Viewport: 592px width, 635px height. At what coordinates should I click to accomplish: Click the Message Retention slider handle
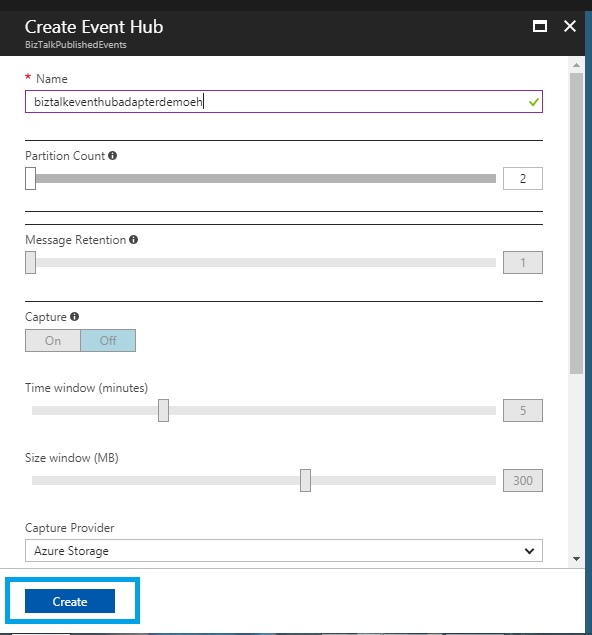click(30, 262)
